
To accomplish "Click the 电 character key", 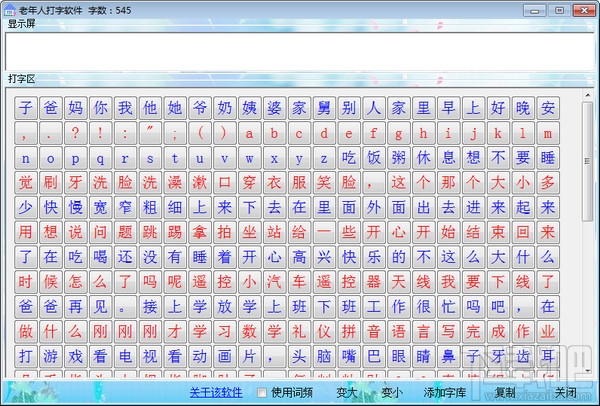I will click(x=125, y=357).
